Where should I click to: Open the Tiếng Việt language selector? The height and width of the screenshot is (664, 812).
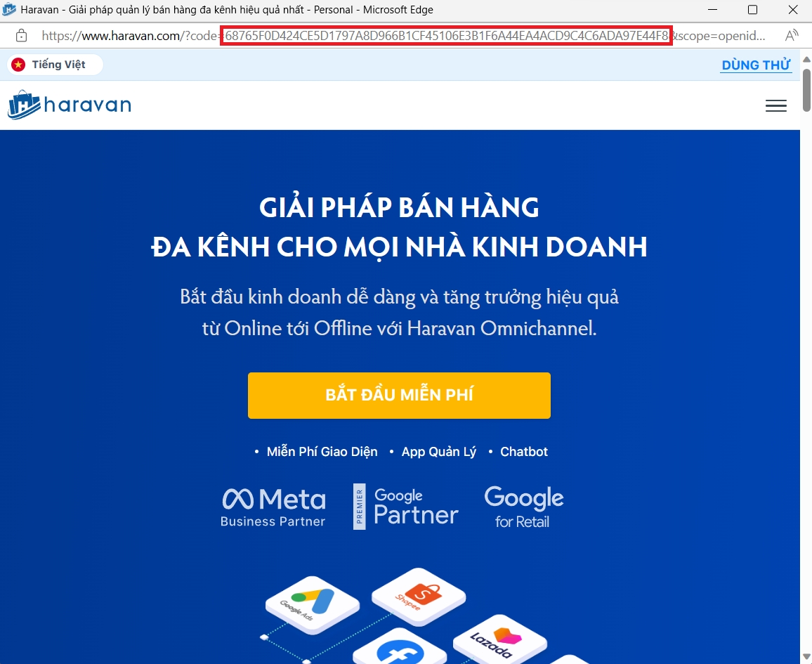point(55,65)
